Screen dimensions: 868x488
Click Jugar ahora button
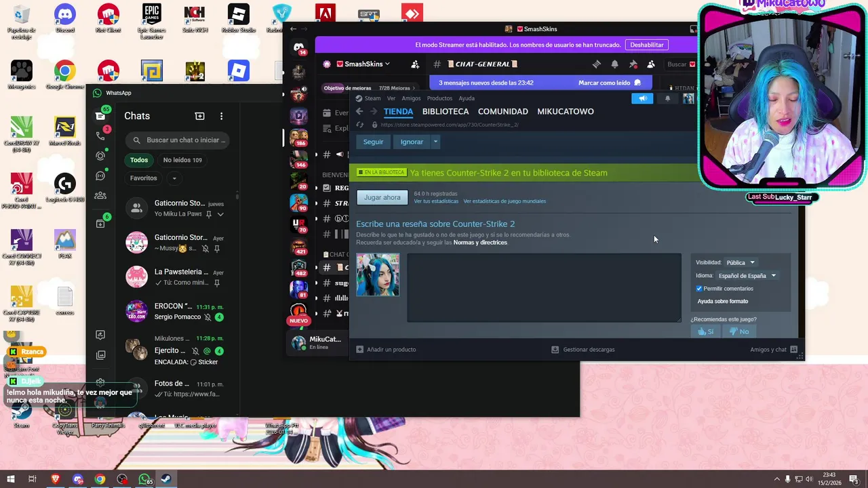click(382, 197)
